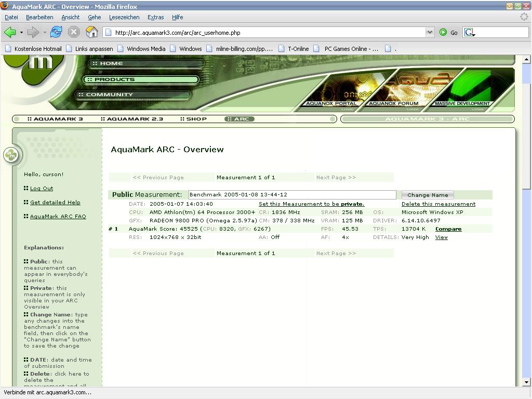
Task: Click the Compare link
Action: pyautogui.click(x=448, y=229)
